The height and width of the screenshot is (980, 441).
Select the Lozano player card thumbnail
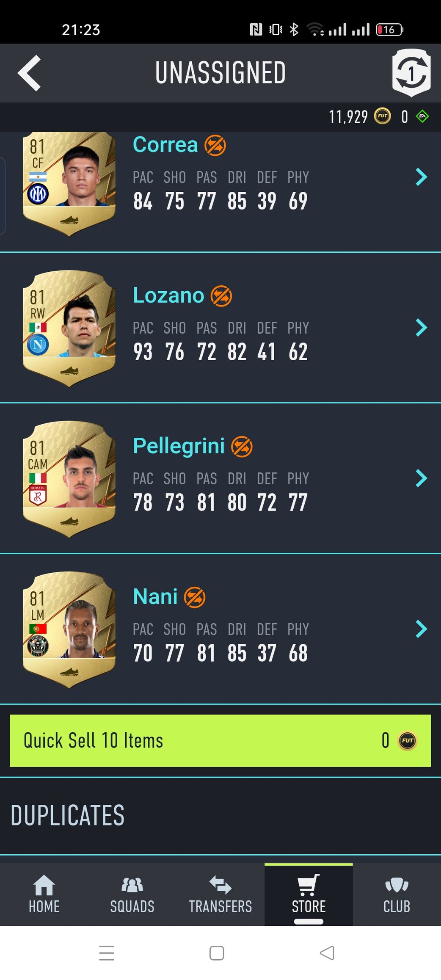(69, 329)
